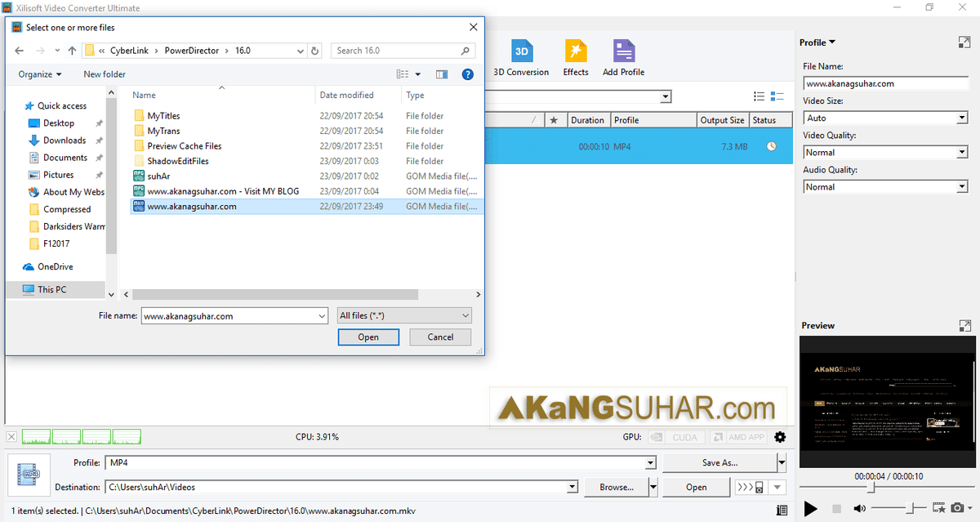Open the Effects tool
Screen dimensions: 980x522
pyautogui.click(x=576, y=57)
